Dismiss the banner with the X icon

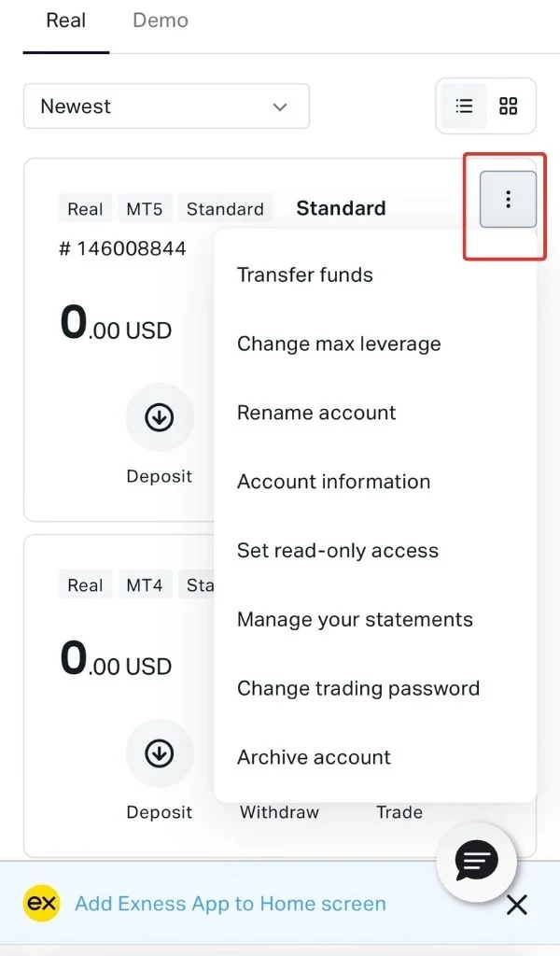coord(517,904)
